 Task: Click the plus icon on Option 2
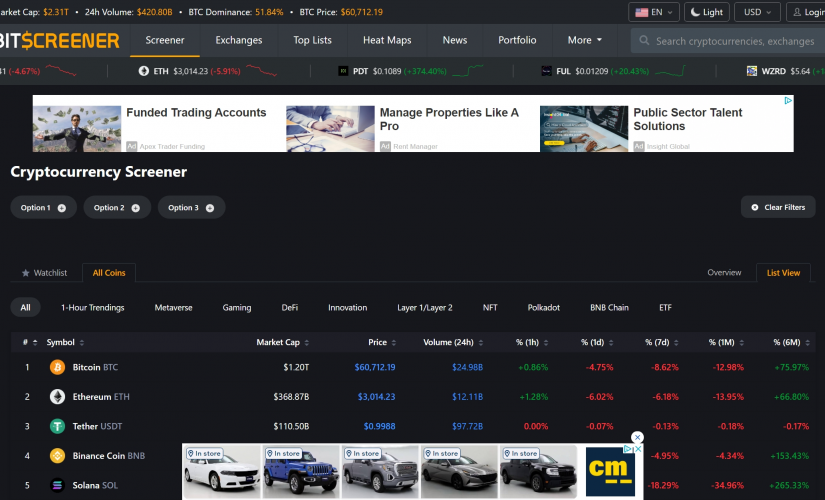coord(136,208)
